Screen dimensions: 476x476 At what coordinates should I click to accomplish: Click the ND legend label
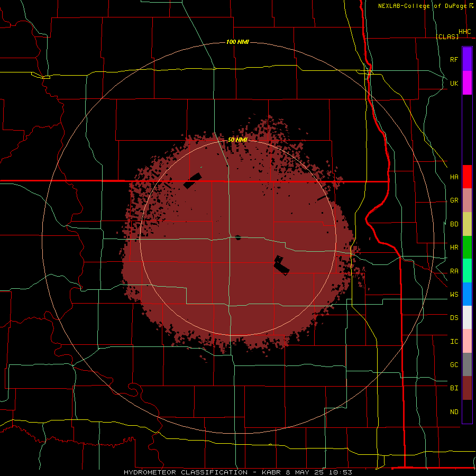454,412
